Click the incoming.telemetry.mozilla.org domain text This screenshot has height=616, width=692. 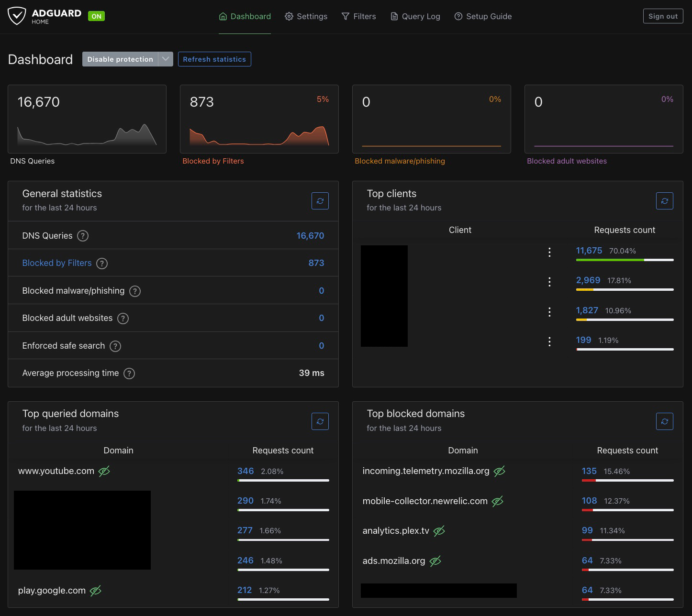[x=426, y=471]
